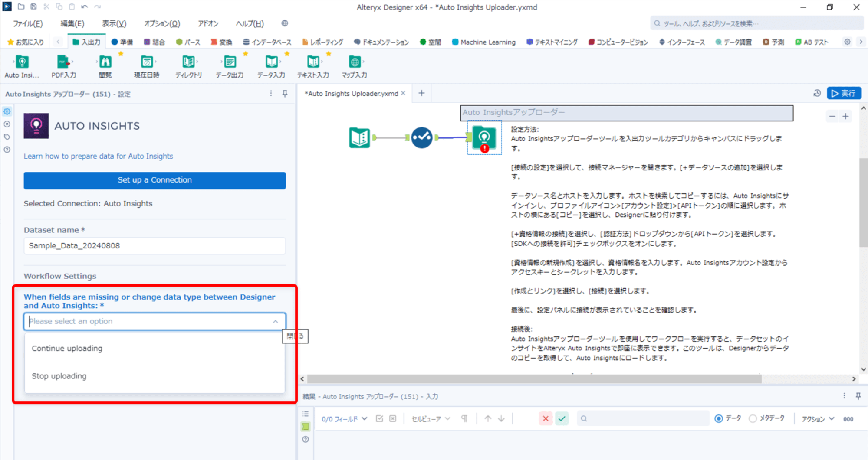Click the canvas vertical scrollbar
868x460 pixels.
[x=863, y=202]
